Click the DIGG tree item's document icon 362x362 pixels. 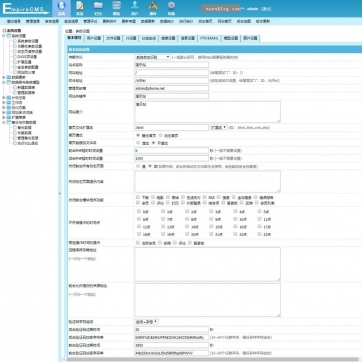click(15, 57)
